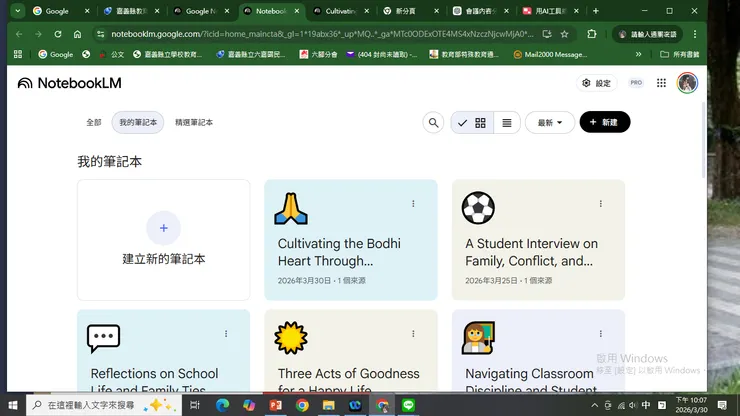Open the Mail2000 Message bookmark
740x416 pixels.
pos(550,54)
